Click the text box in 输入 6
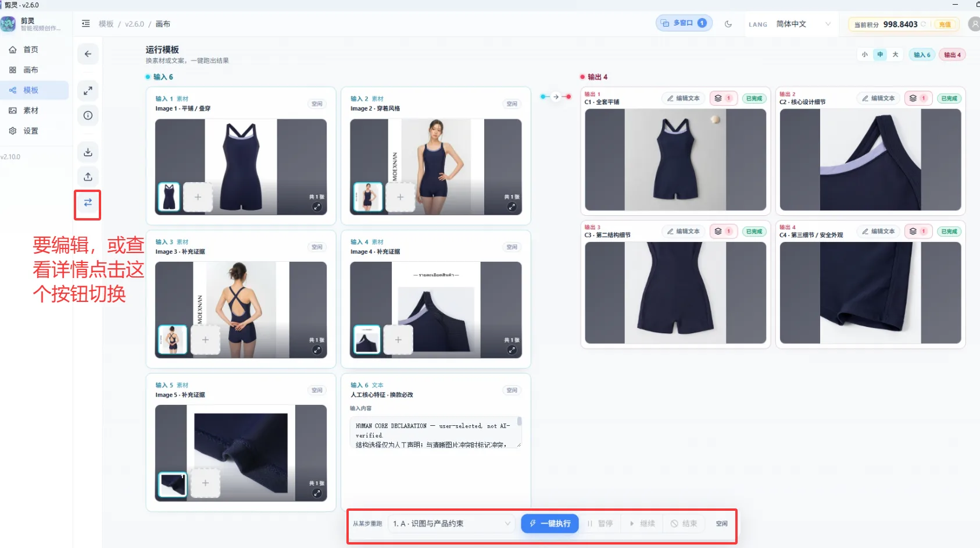The image size is (980, 548). (x=435, y=432)
